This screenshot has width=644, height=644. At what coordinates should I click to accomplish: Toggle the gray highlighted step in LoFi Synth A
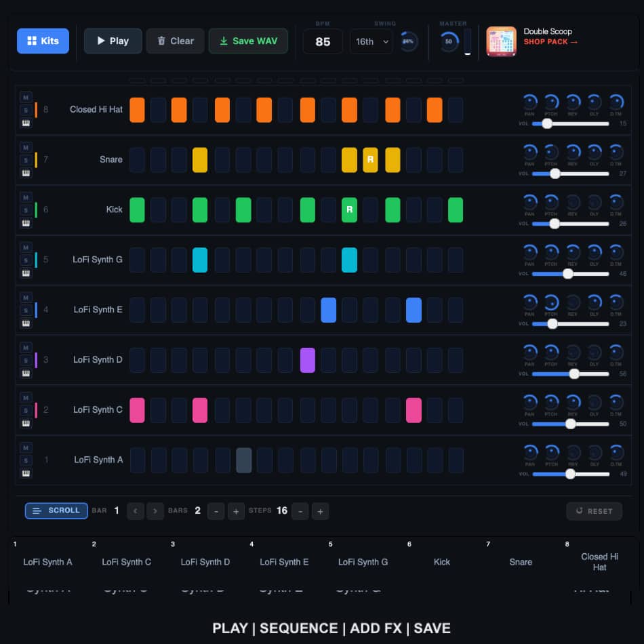click(x=244, y=460)
